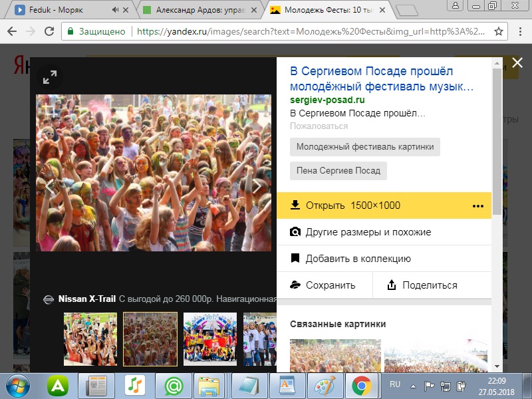Open the Chrome three-dot menu
Image resolution: width=532 pixels, height=399 pixels.
[x=520, y=31]
